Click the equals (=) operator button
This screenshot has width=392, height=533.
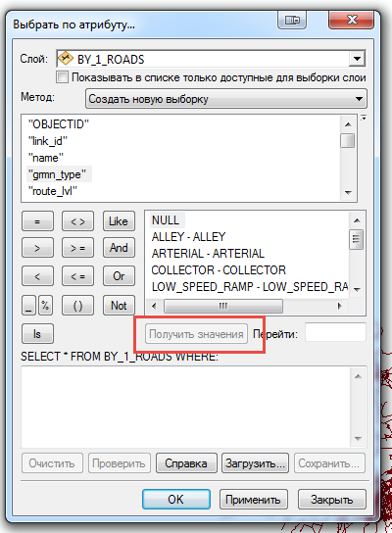pos(37,221)
